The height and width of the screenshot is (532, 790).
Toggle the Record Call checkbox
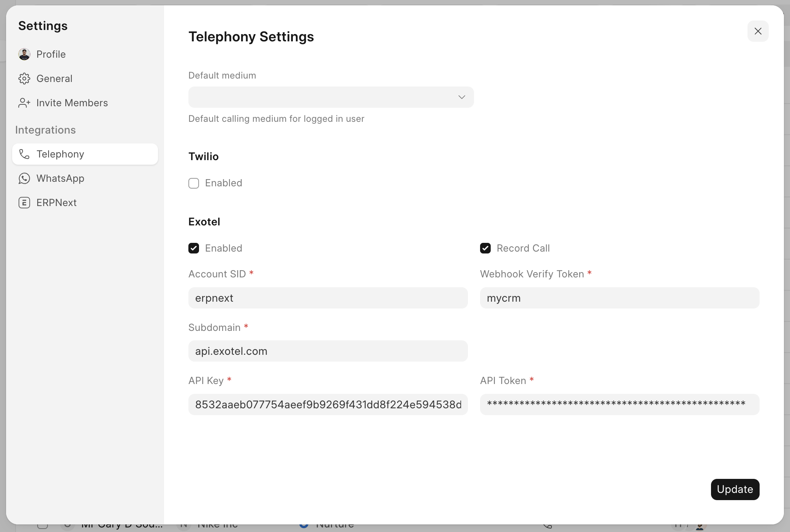[x=485, y=248]
